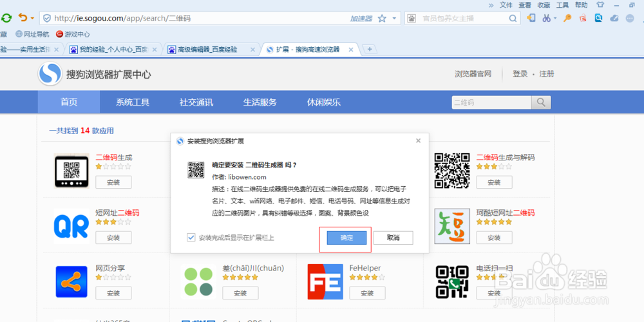Click the gray cloud toolbar icon
Image resolution: width=644 pixels, height=322 pixels.
614,18
